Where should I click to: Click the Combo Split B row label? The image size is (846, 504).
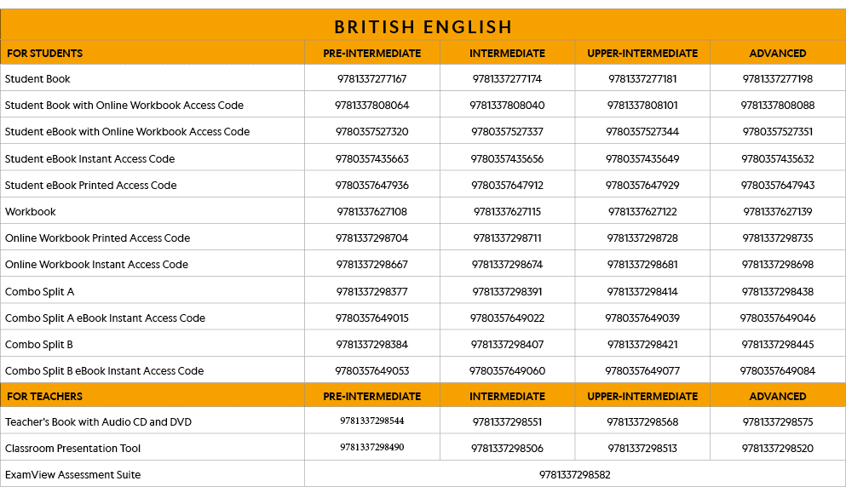(x=39, y=345)
